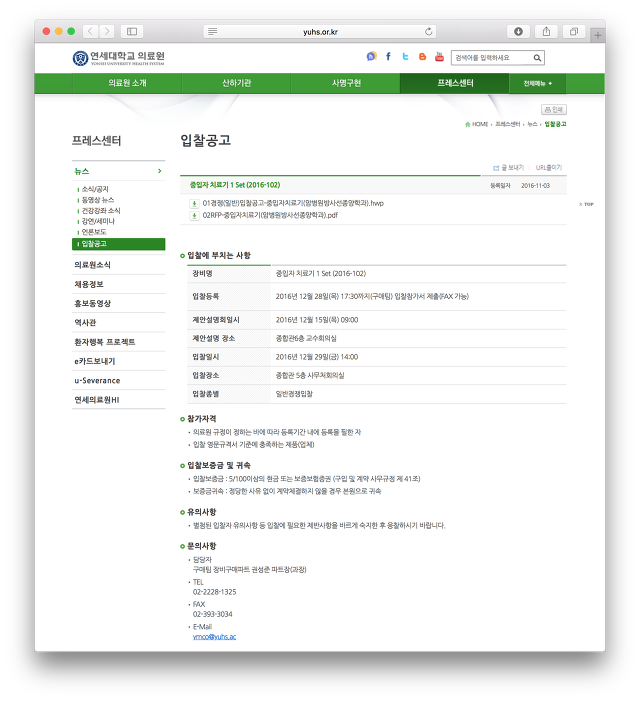Expand the 전체메뉴 + dropdown
This screenshot has width=640, height=701.
538,83
